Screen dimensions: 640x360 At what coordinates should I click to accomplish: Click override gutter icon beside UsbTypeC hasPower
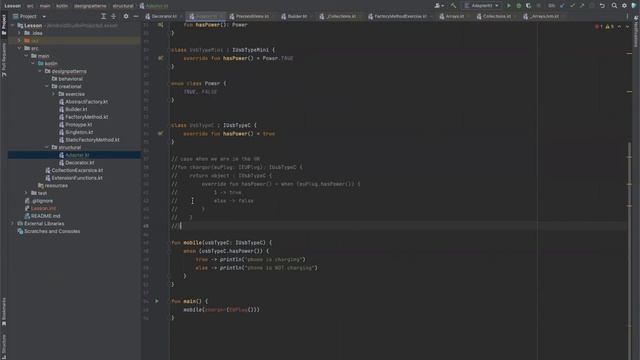tap(160, 133)
